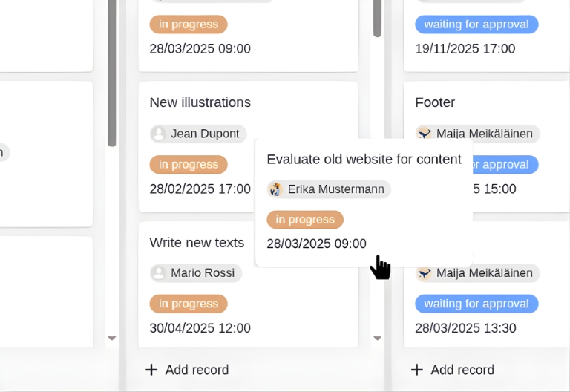The width and height of the screenshot is (570, 392).
Task: Select Maija Meikäläinen chip on Footer card
Action: pyautogui.click(x=477, y=134)
